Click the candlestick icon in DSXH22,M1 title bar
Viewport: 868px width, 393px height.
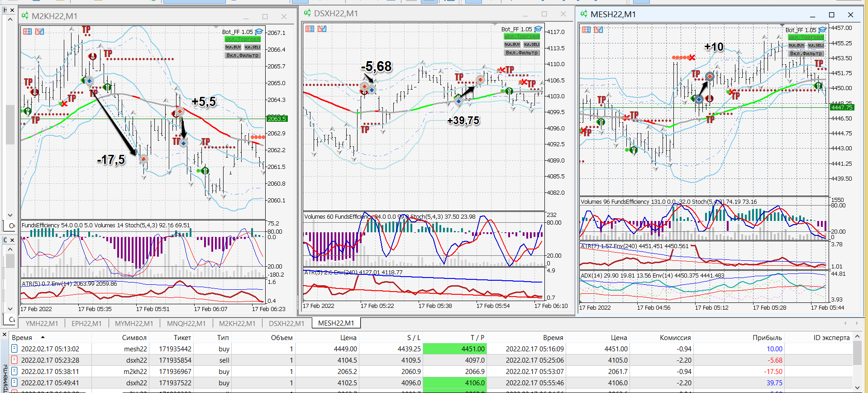tap(307, 13)
